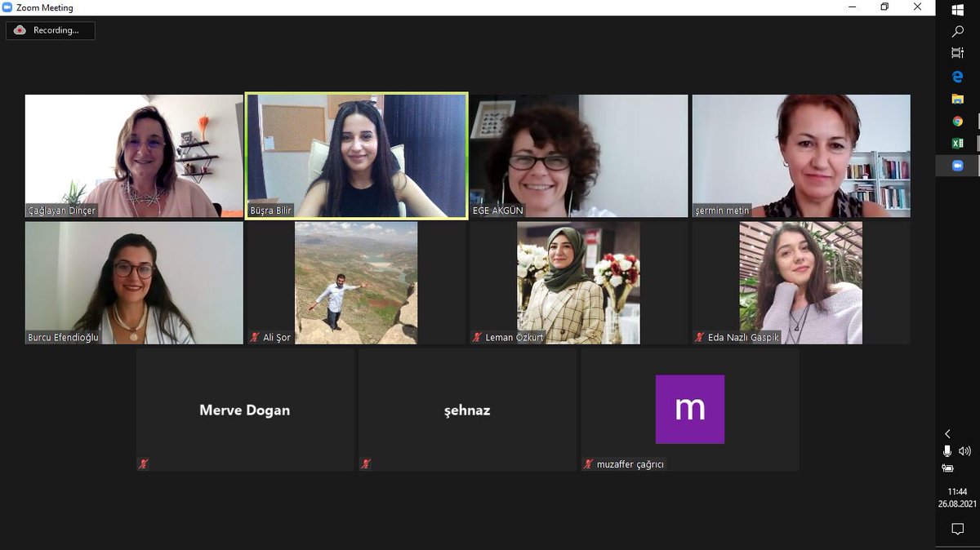This screenshot has width=980, height=550.
Task: Click the Zoom icon on the taskbar
Action: (957, 165)
